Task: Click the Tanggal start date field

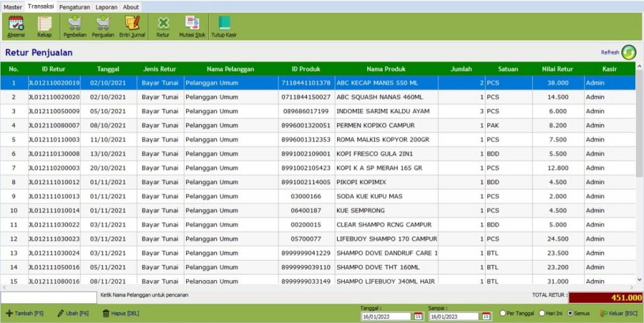Action: coord(386,317)
